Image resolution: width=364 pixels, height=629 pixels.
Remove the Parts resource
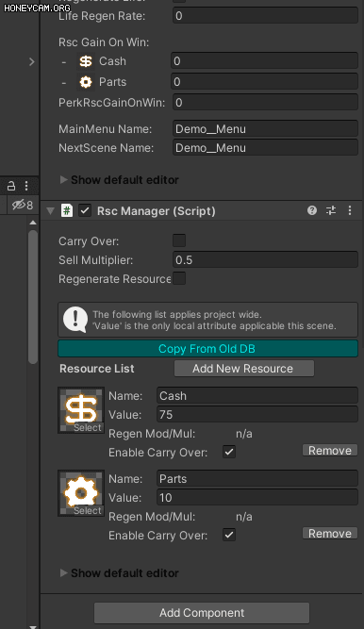(330, 533)
